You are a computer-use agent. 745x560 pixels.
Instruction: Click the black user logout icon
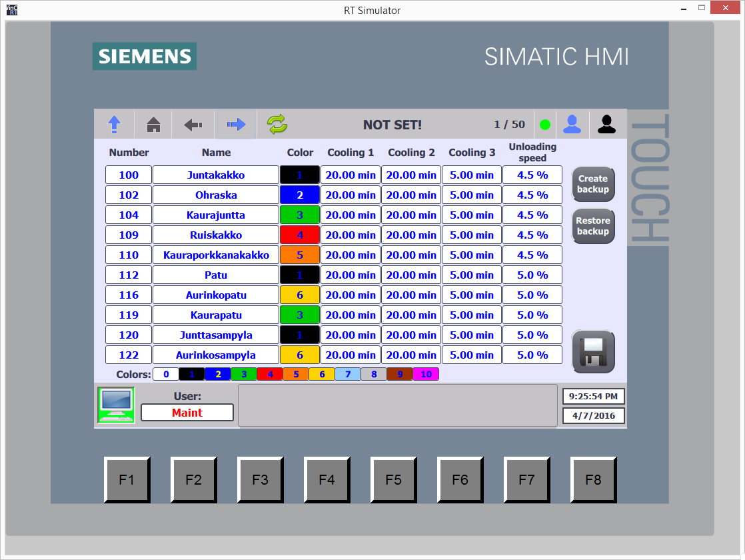[x=606, y=124]
